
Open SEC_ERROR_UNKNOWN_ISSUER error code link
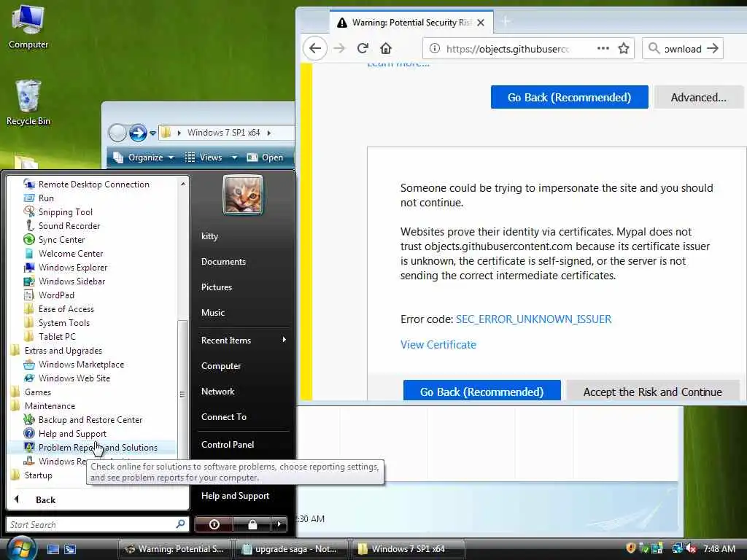(x=533, y=319)
